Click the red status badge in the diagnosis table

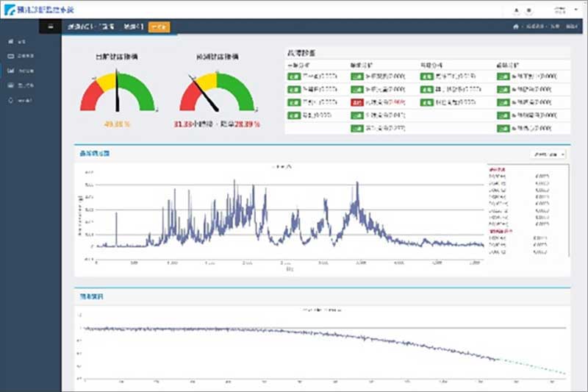click(x=357, y=102)
